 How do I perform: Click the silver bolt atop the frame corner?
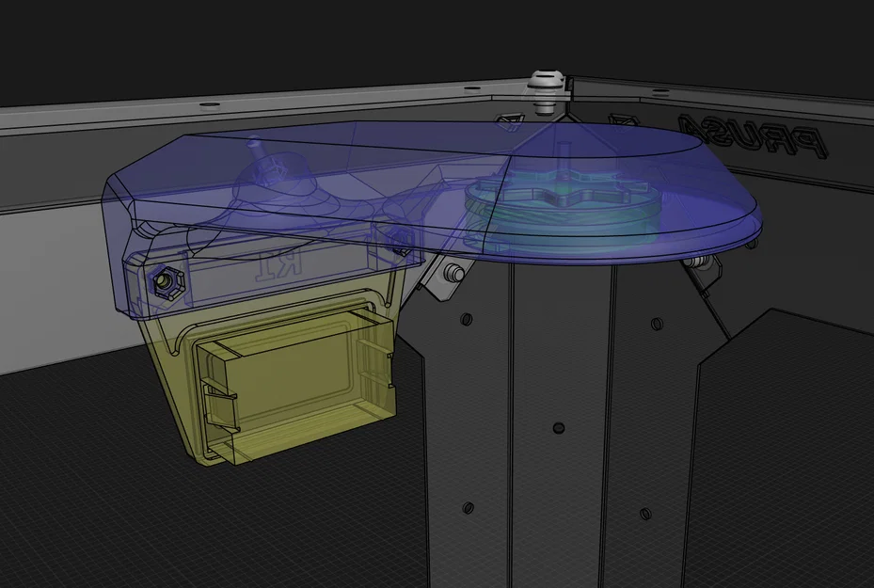point(544,80)
